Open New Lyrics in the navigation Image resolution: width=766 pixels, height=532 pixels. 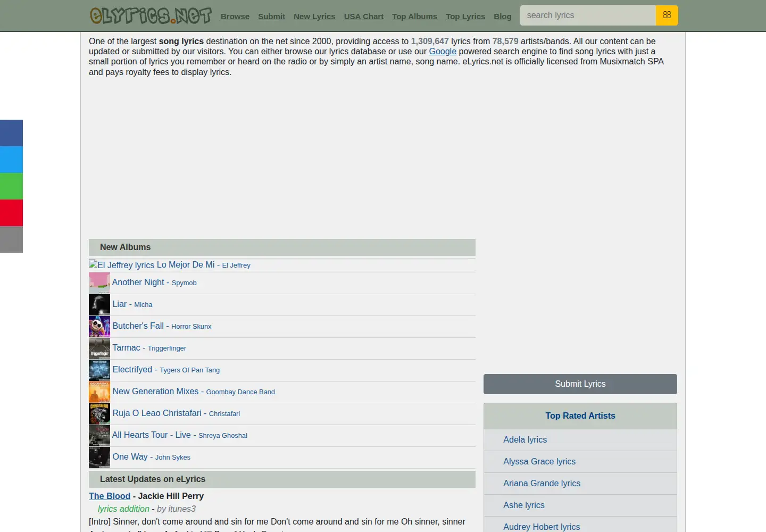pos(314,16)
